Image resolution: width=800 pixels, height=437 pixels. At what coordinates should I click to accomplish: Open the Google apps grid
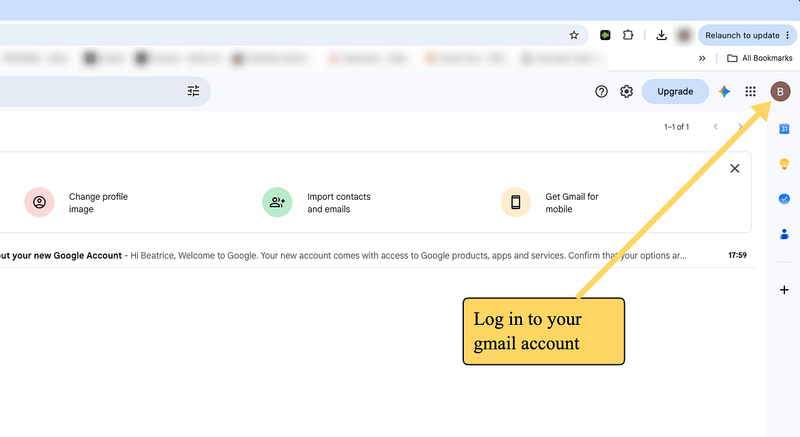click(x=750, y=91)
